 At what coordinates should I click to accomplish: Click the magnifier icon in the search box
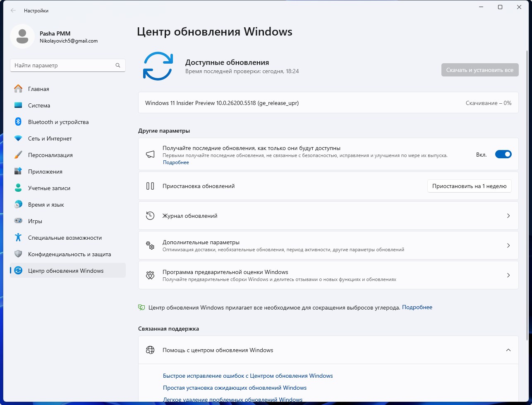tap(118, 65)
